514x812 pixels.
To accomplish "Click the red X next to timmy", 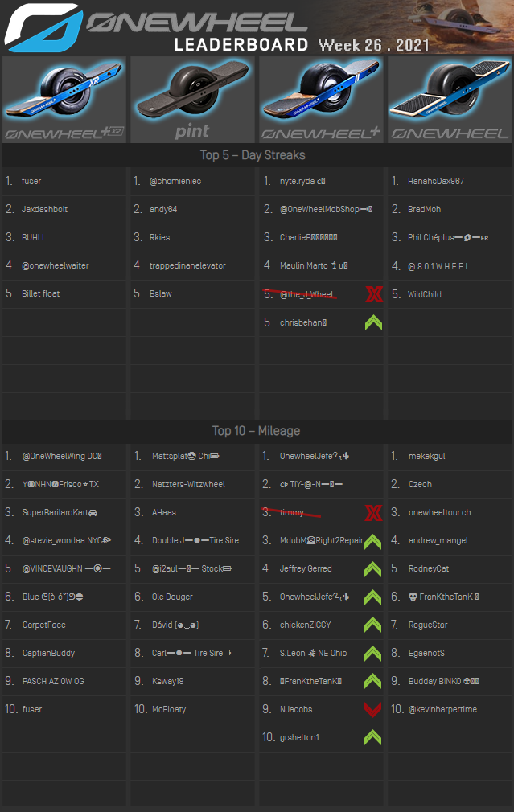I will (373, 513).
